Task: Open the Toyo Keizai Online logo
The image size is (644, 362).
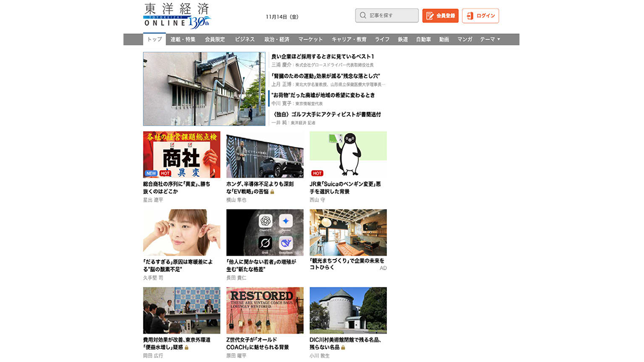Action: pos(177,16)
